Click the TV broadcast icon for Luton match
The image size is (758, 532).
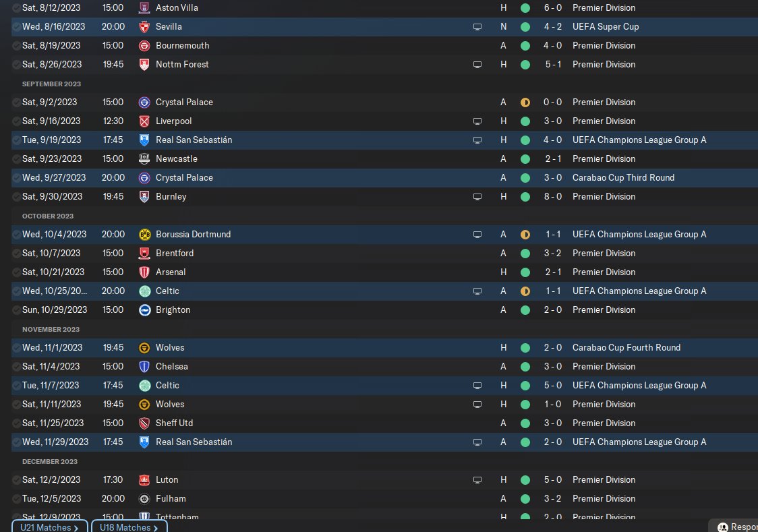[x=477, y=480]
